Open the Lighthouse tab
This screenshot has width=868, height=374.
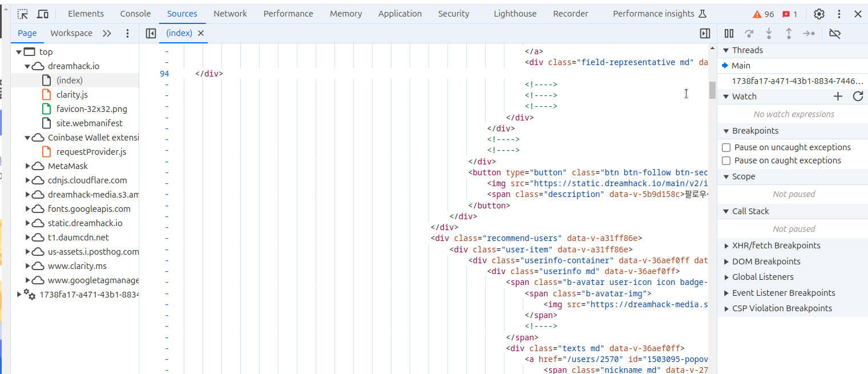515,14
